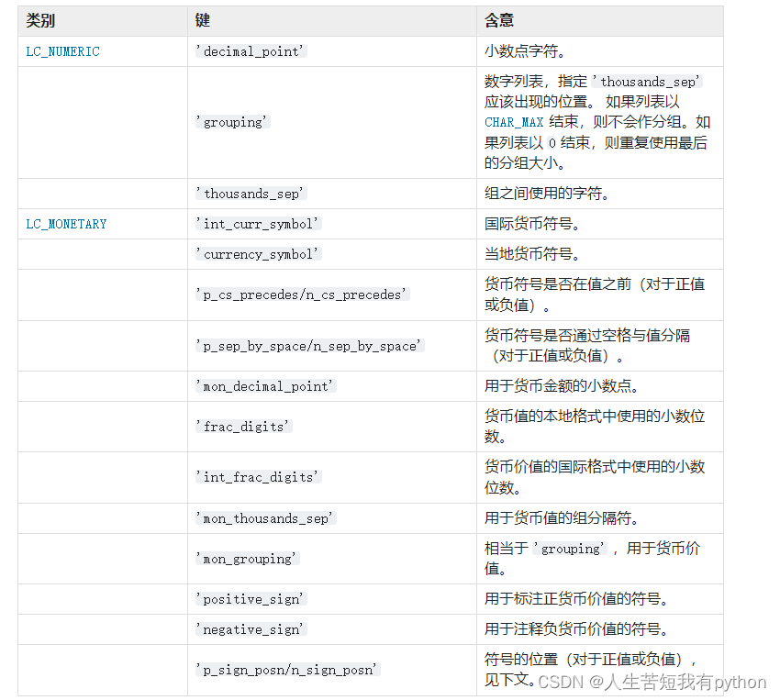Viewport: 780px width, 700px height.
Task: Select the 'frac_digits' key cell
Action: pos(242,426)
